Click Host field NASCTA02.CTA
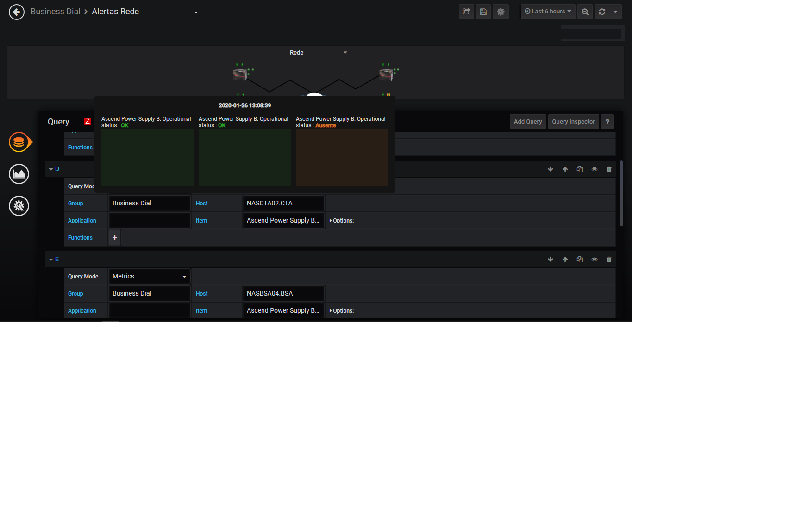The height and width of the screenshot is (532, 789). [283, 204]
